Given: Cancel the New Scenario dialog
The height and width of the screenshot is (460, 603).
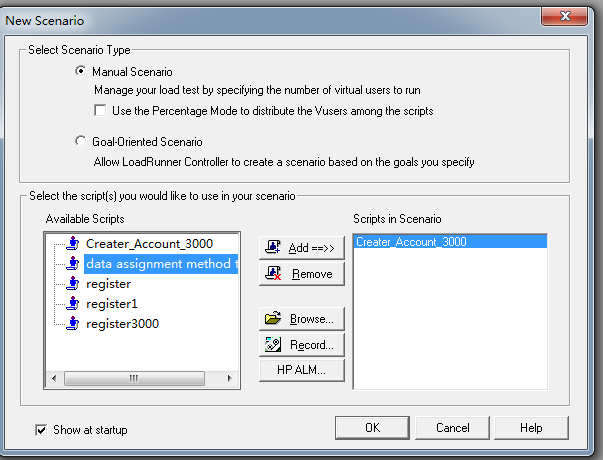Looking at the screenshot, I should [453, 428].
